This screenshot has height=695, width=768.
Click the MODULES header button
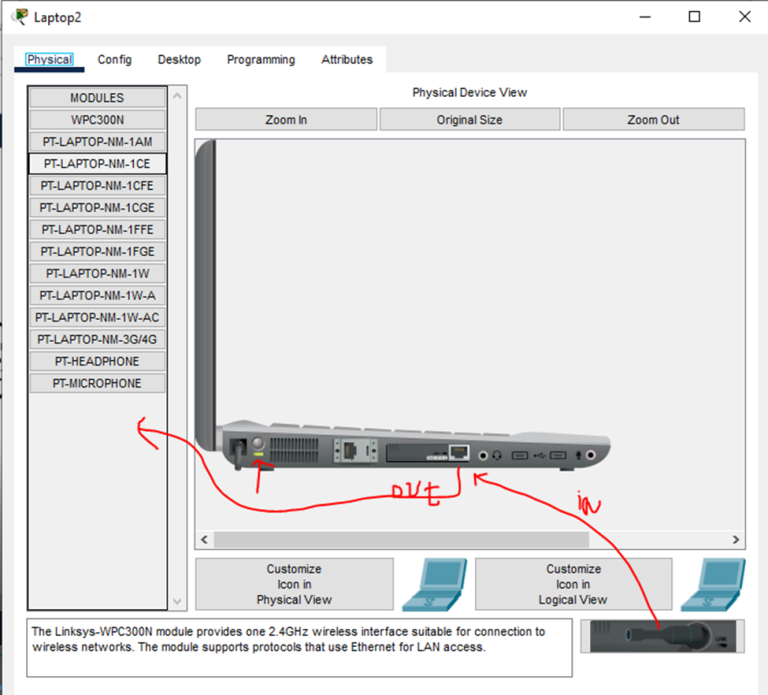(97, 98)
